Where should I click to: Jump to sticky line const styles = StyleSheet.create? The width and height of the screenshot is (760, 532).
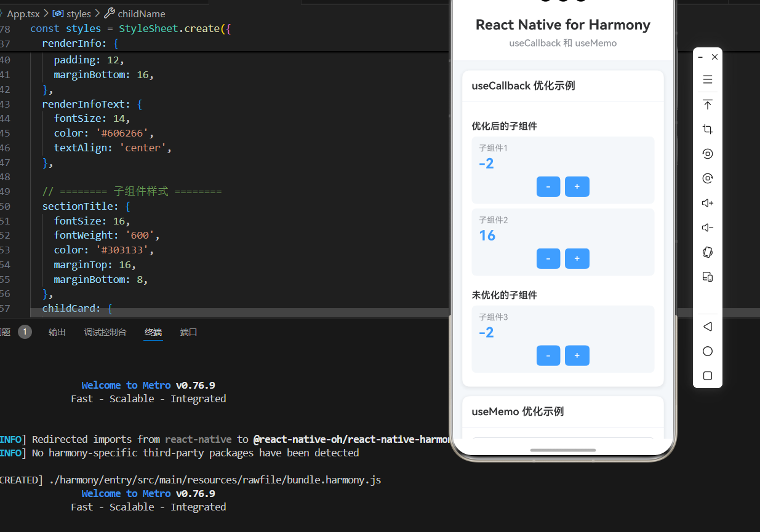click(x=130, y=28)
